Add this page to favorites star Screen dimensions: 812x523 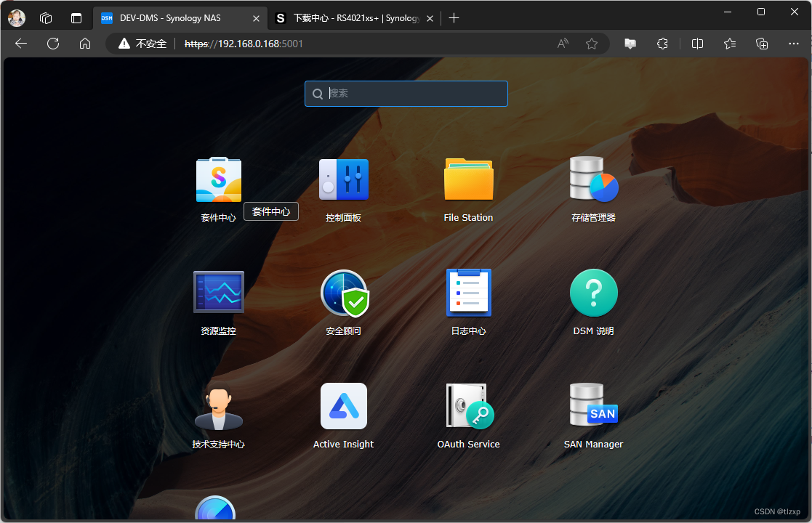[x=592, y=44]
